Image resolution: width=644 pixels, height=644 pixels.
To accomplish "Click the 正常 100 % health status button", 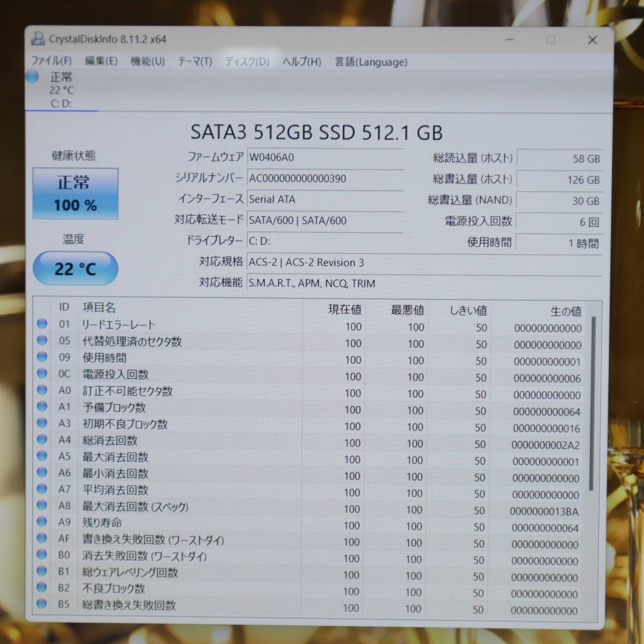I will coord(75,193).
